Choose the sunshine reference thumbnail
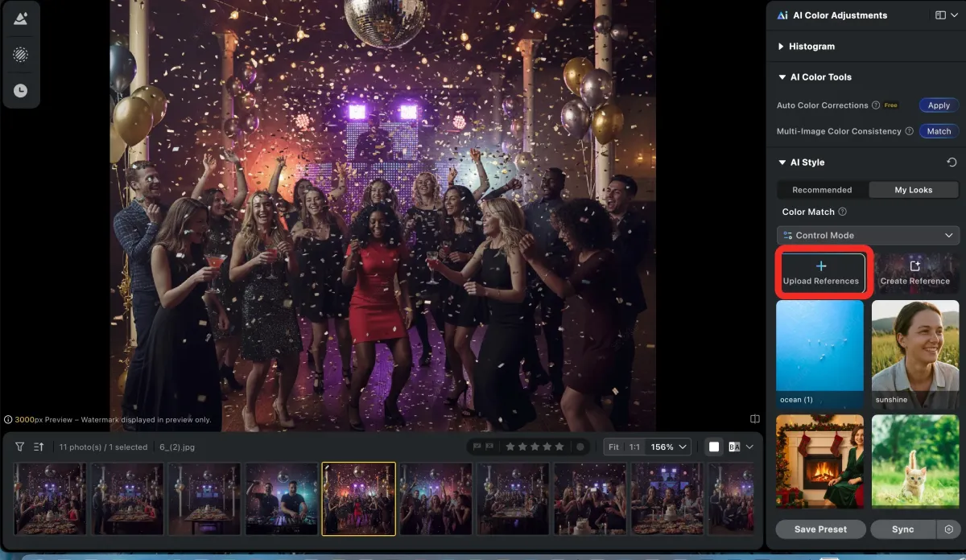 [x=914, y=354]
